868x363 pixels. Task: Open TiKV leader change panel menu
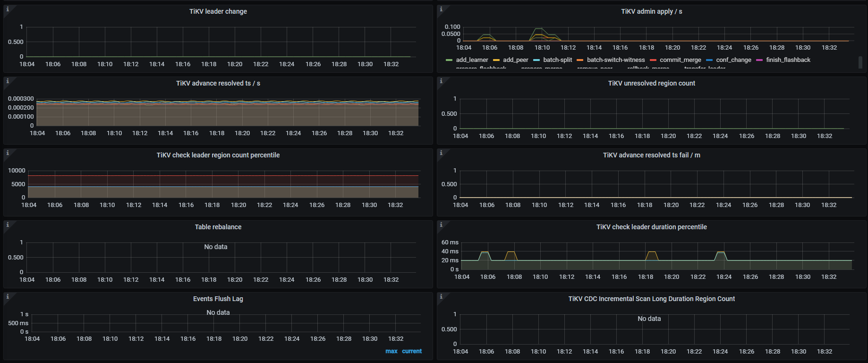click(x=218, y=11)
